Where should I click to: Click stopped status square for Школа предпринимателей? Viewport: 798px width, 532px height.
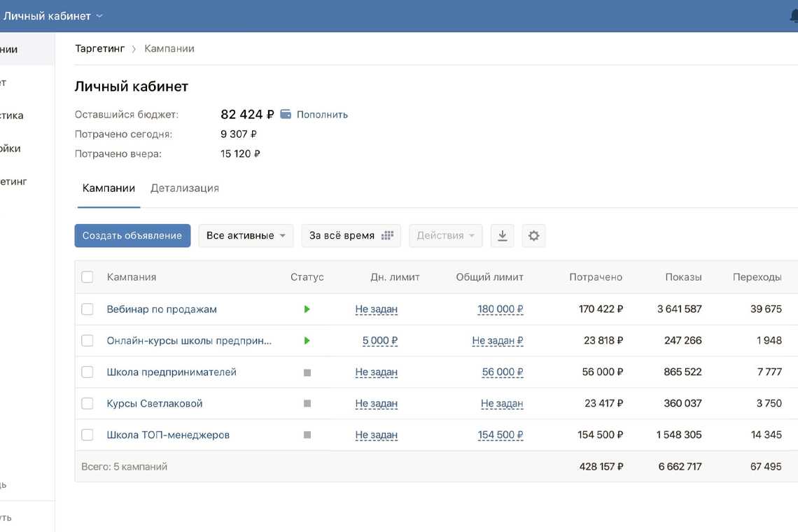click(x=307, y=372)
